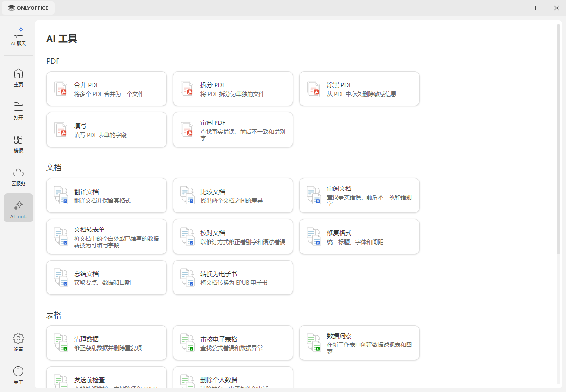Click the 清理数据 spreadsheet icon
This screenshot has width=566, height=392.
[x=61, y=343]
